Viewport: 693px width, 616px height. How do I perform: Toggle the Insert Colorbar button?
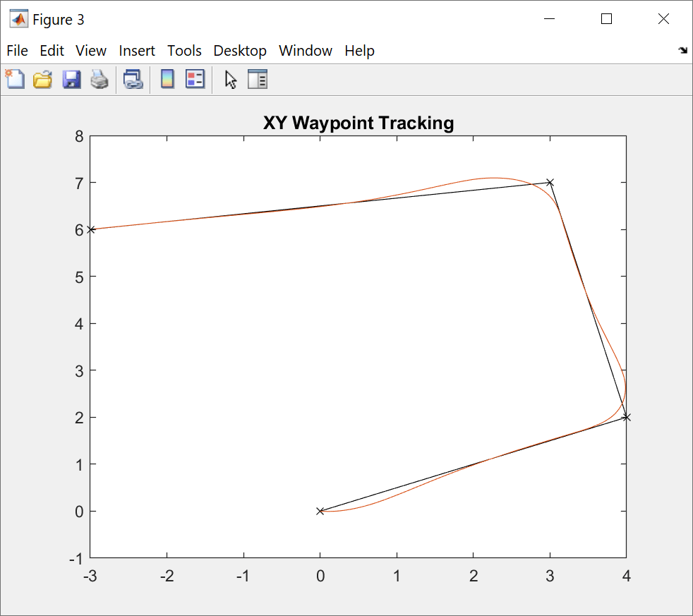[167, 80]
